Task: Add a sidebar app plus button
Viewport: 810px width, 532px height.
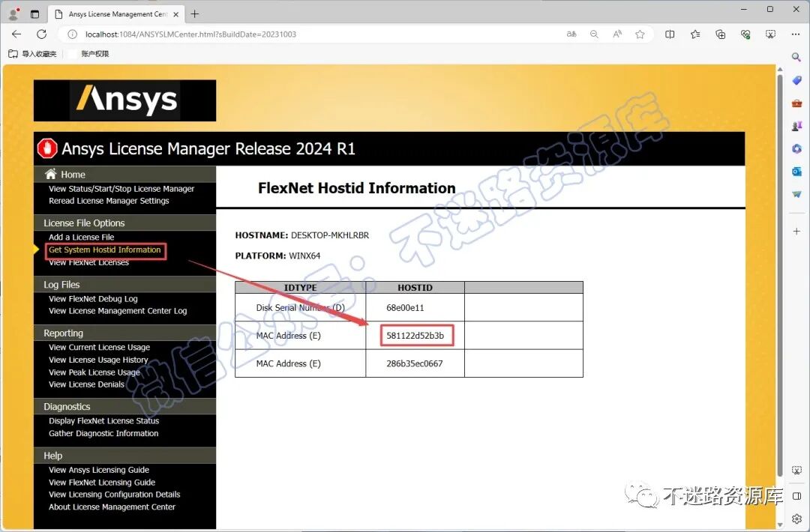Action: click(796, 232)
